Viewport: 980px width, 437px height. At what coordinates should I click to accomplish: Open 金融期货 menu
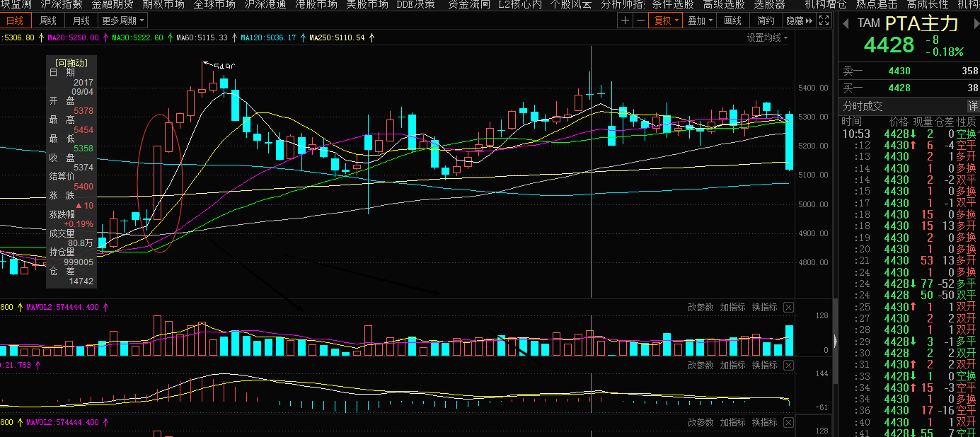pyautogui.click(x=113, y=5)
